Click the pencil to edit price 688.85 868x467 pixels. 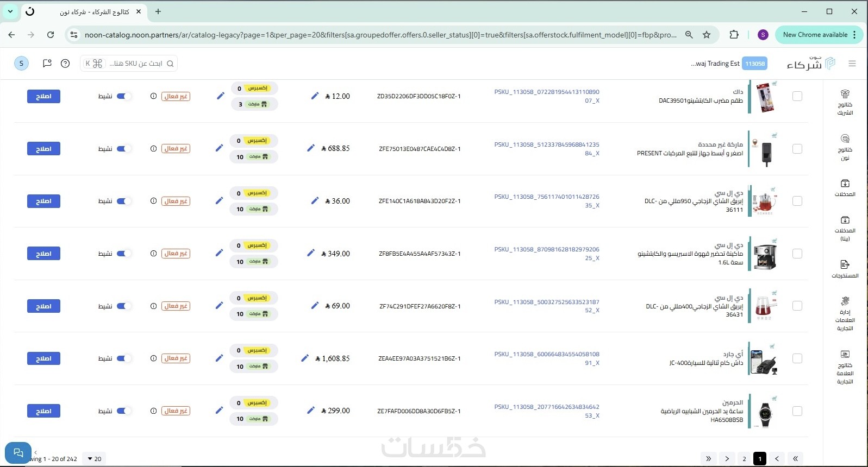(x=311, y=148)
